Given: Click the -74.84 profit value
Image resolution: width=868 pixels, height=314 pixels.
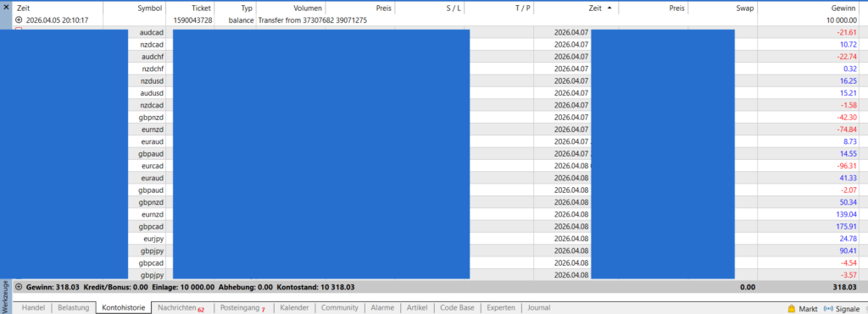Looking at the screenshot, I should tap(847, 129).
